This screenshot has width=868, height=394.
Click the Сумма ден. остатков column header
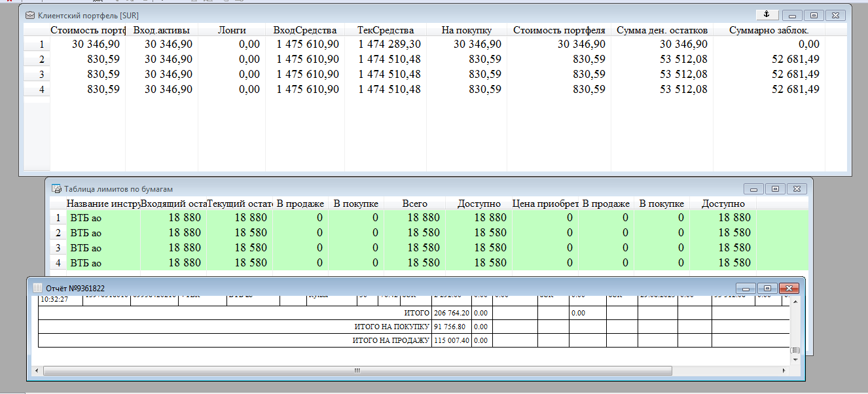coord(662,30)
